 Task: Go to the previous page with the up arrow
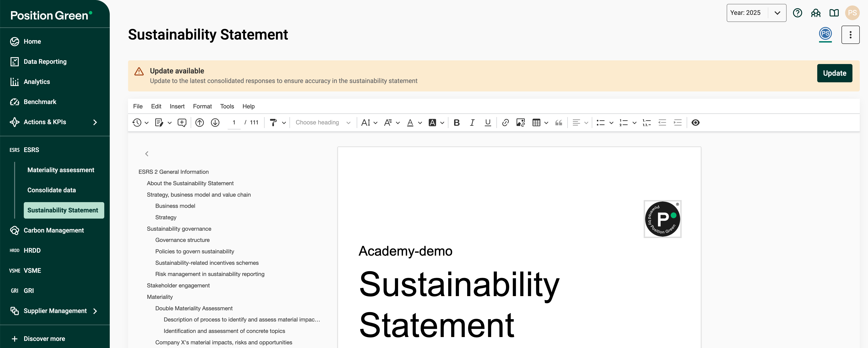click(x=199, y=123)
